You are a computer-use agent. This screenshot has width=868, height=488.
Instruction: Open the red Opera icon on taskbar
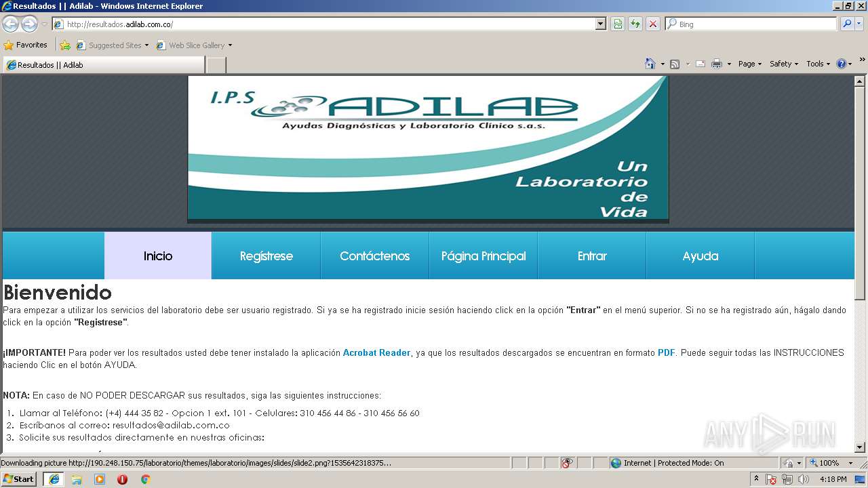tap(122, 479)
